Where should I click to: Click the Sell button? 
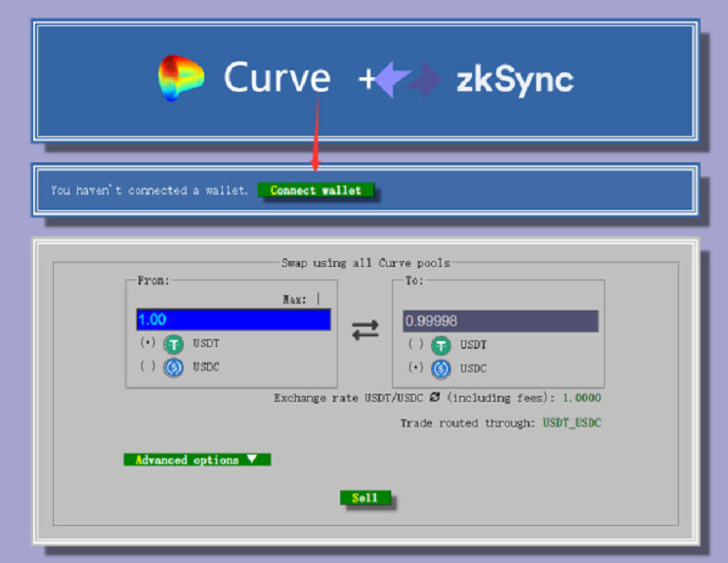click(365, 498)
